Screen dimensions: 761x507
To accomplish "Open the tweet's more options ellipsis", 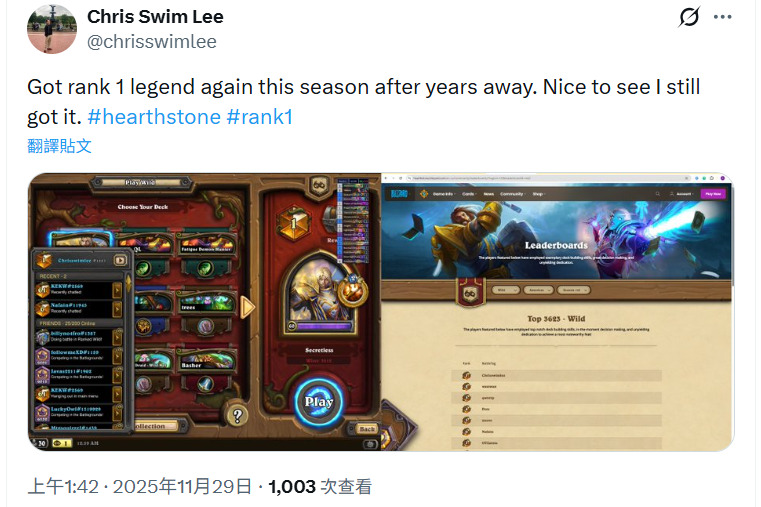I will click(x=722, y=17).
